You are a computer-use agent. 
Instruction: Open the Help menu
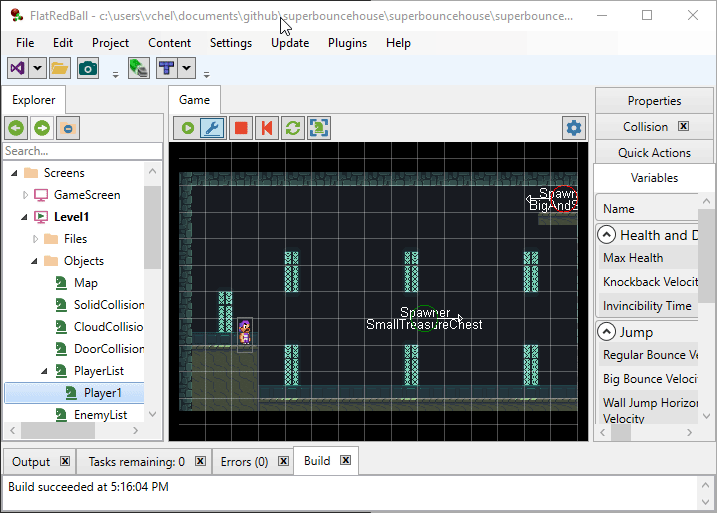pyautogui.click(x=398, y=43)
